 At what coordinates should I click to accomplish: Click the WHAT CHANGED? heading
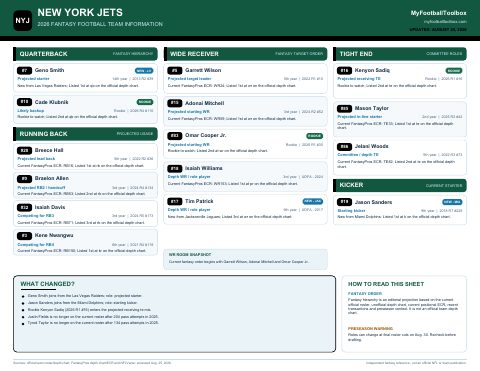tap(48, 284)
